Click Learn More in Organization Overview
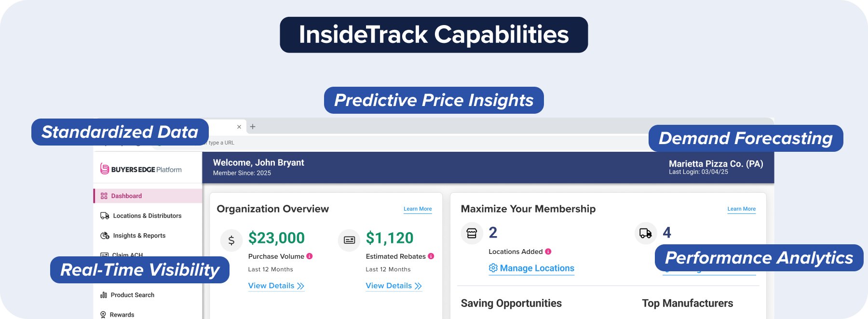This screenshot has height=319, width=868. click(x=417, y=209)
